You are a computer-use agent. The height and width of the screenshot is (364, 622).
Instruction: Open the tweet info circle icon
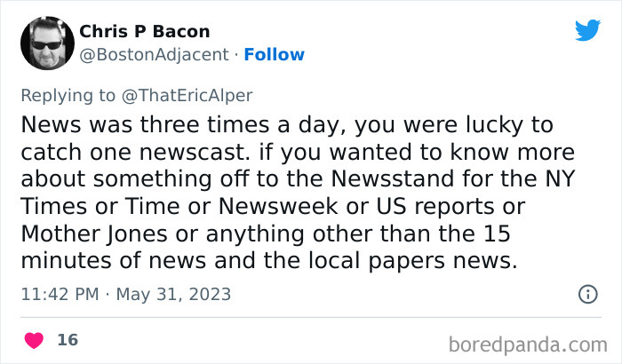click(x=587, y=293)
